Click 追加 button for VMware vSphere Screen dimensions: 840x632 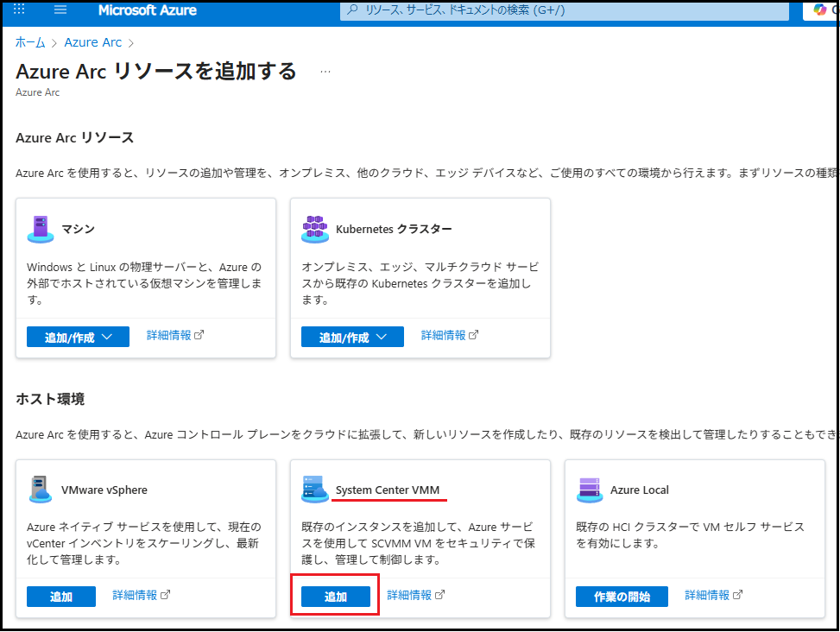coord(61,597)
